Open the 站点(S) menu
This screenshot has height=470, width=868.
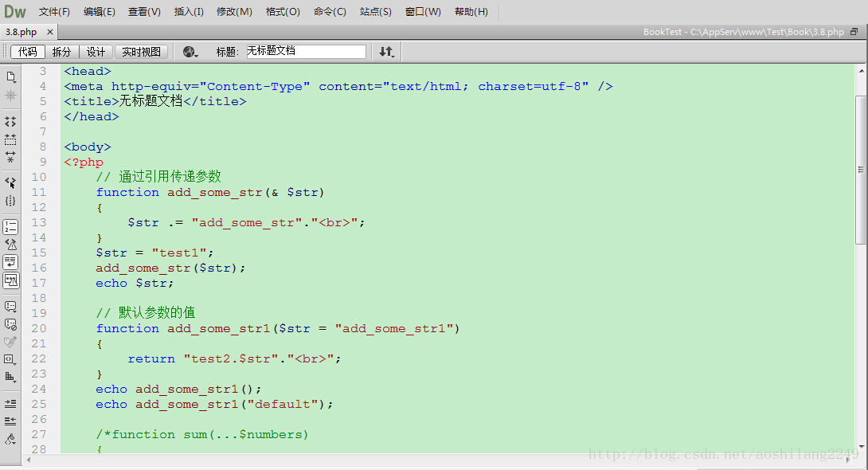375,12
